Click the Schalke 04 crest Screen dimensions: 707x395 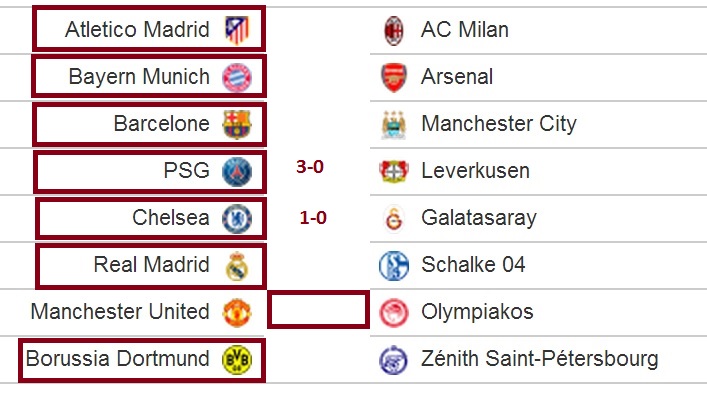coord(394,266)
